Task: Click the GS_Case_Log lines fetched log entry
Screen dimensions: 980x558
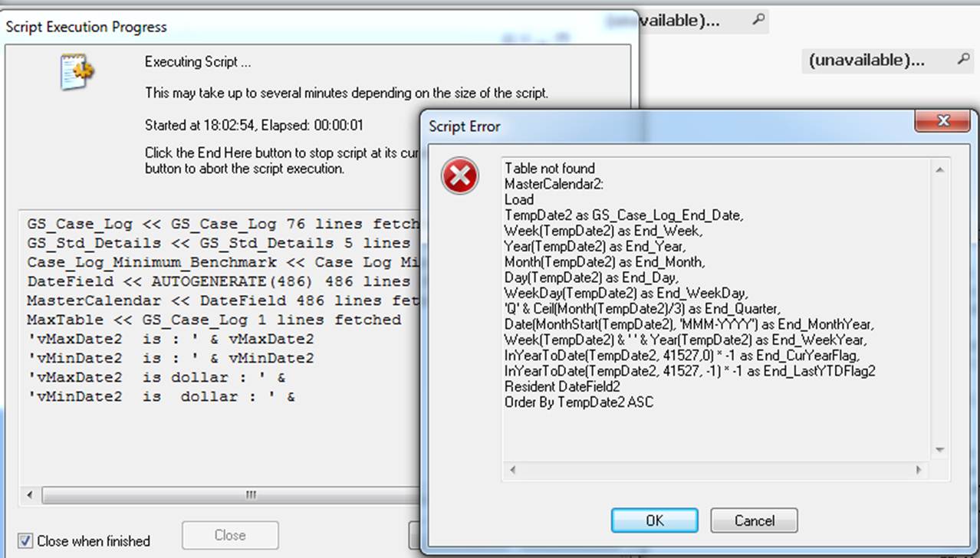Action: (223, 225)
